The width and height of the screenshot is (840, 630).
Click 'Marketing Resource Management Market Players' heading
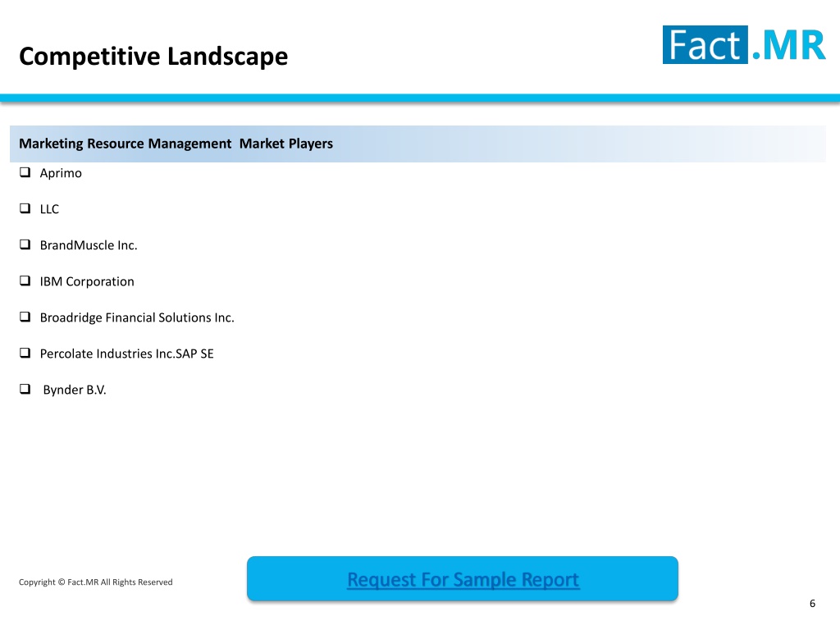pos(176,144)
